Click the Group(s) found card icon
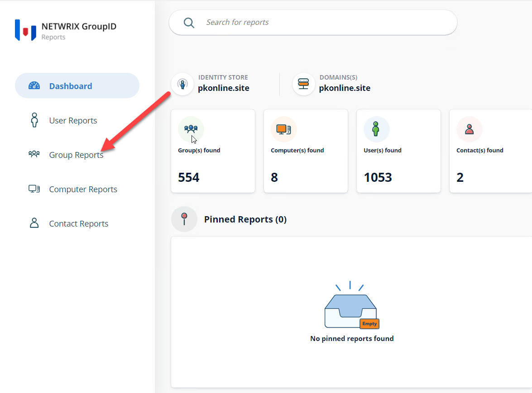Image resolution: width=532 pixels, height=393 pixels. click(x=191, y=129)
